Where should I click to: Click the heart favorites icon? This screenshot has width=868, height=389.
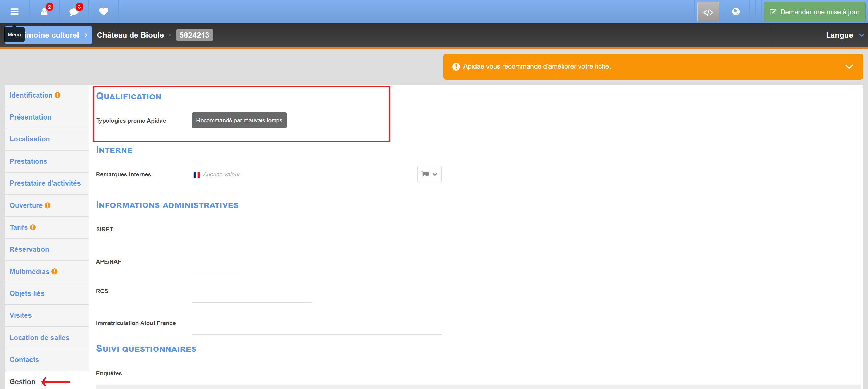click(104, 12)
